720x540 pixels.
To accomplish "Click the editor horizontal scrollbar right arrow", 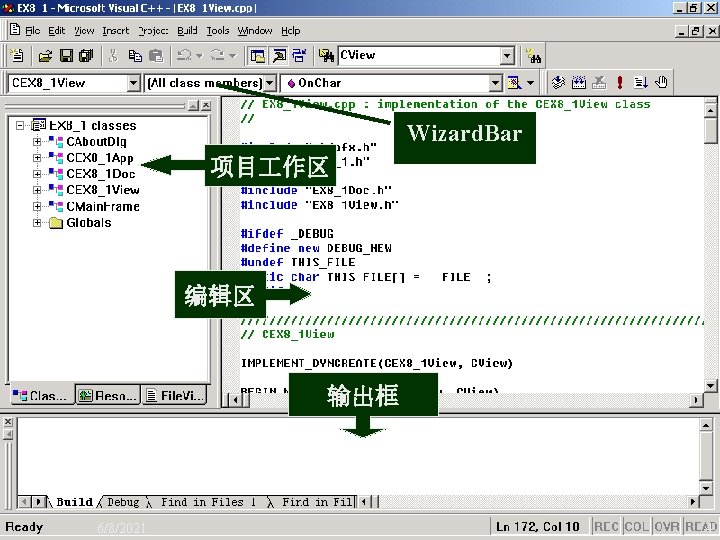I will tap(696, 400).
